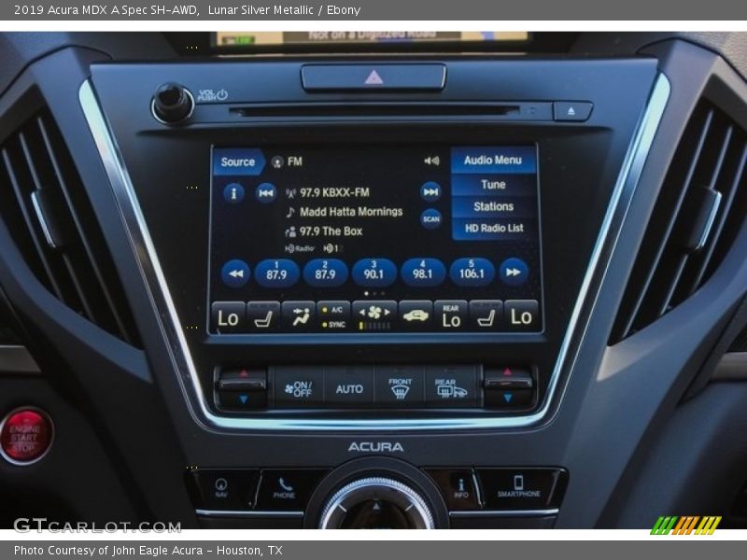The height and width of the screenshot is (560, 747).
Task: Change the airflow vent mode icon
Action: pyautogui.click(x=299, y=316)
